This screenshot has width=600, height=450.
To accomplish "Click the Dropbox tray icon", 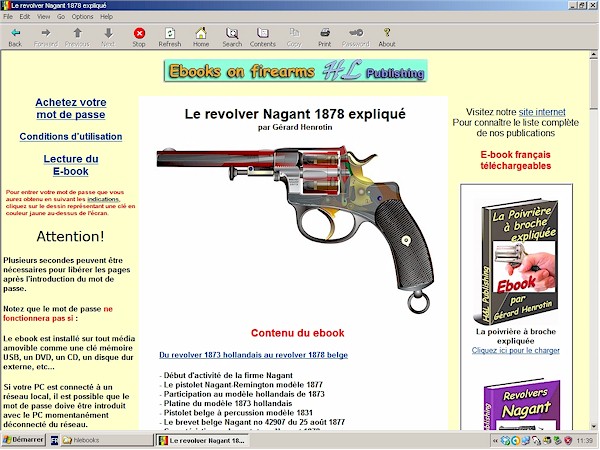I will (x=505, y=441).
